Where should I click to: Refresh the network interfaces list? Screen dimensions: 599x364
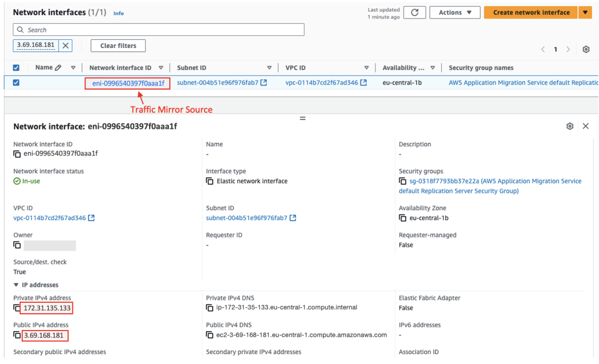(x=415, y=13)
